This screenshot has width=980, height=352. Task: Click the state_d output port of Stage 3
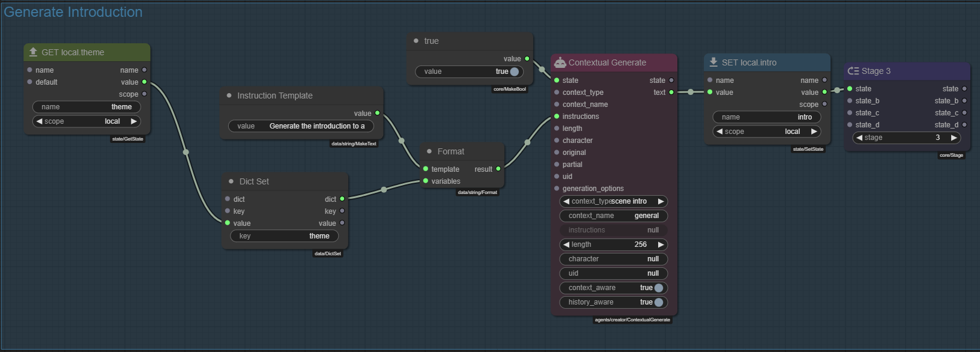click(x=964, y=125)
